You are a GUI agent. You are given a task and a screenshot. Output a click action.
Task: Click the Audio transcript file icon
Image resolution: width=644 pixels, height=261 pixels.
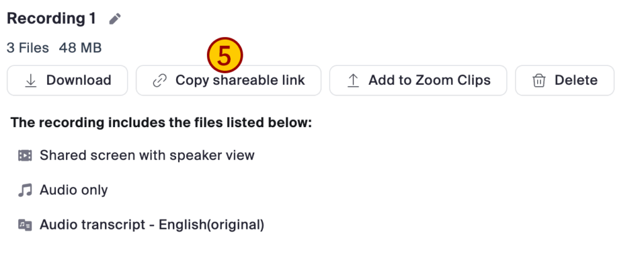25,225
